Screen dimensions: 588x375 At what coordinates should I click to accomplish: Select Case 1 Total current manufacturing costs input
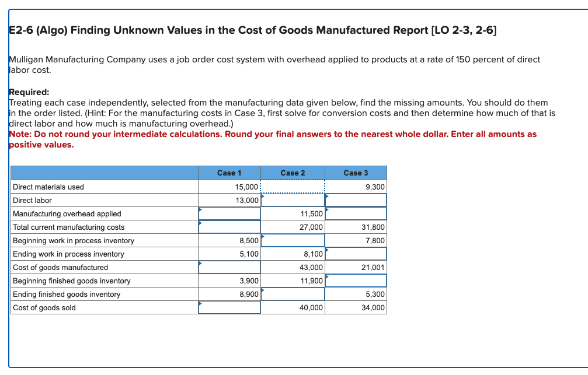click(x=229, y=227)
